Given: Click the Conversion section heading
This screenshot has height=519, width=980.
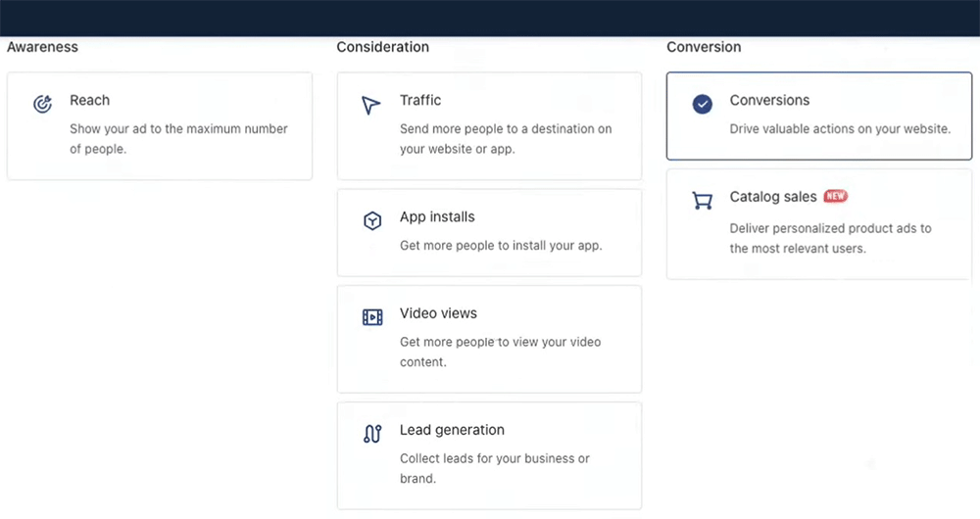Looking at the screenshot, I should click(x=704, y=47).
